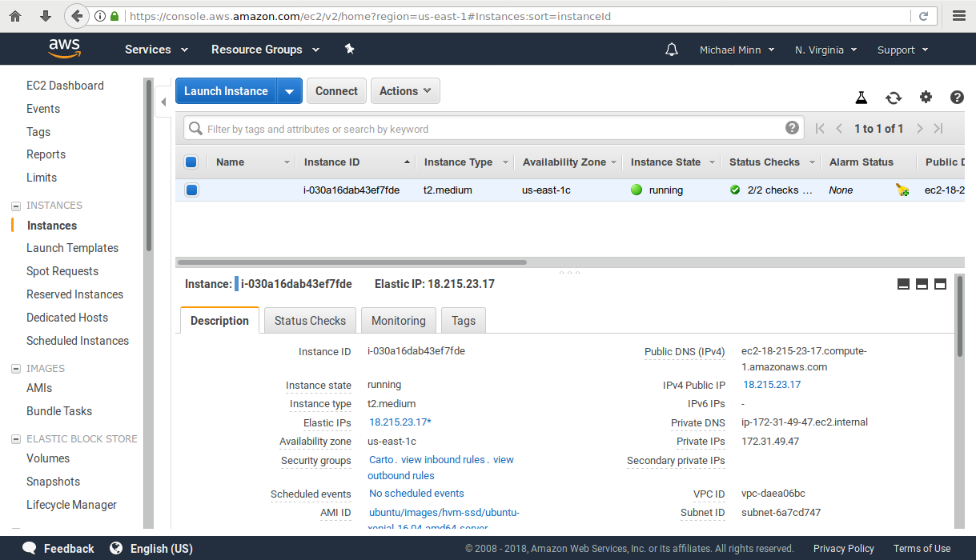Switch to the Status Checks tab

[x=310, y=321]
